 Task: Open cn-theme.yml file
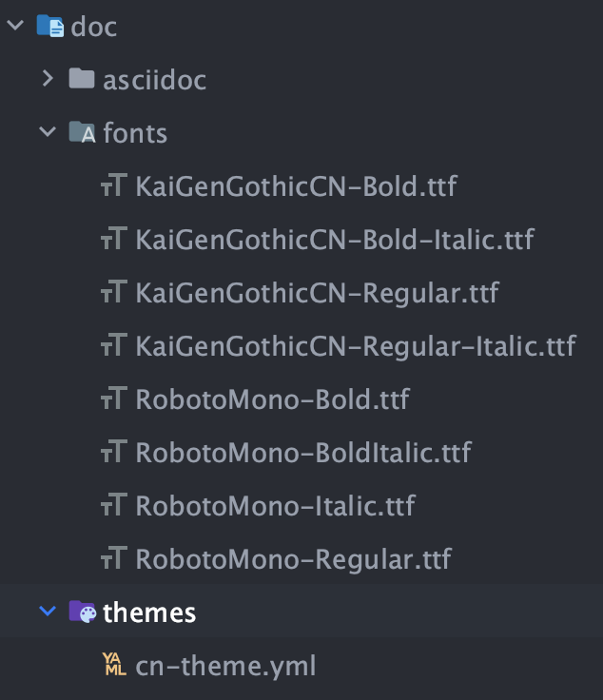225,666
